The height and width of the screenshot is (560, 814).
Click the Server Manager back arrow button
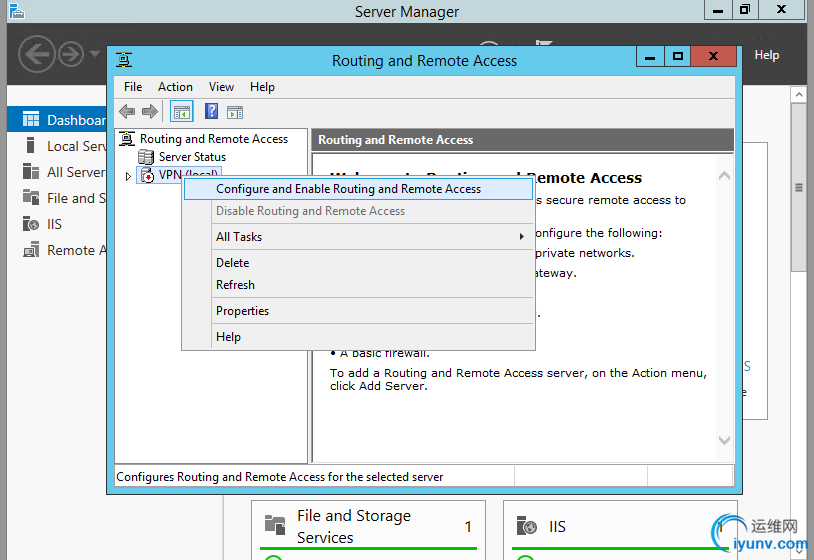[x=36, y=53]
